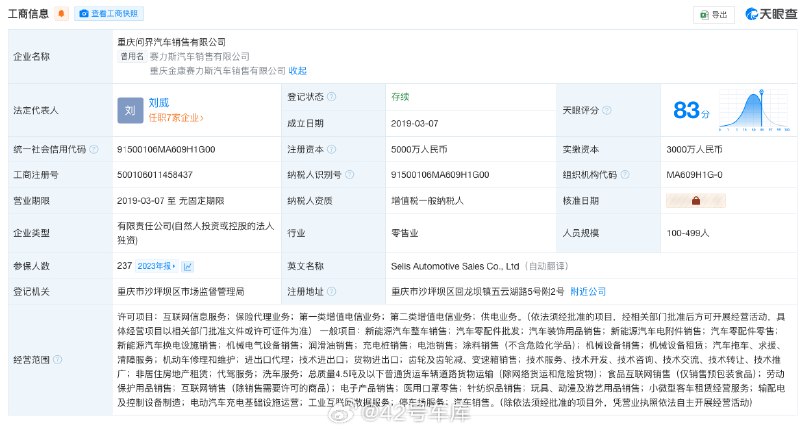
Task: Click help icon next to 登记状态
Action: 332,96
